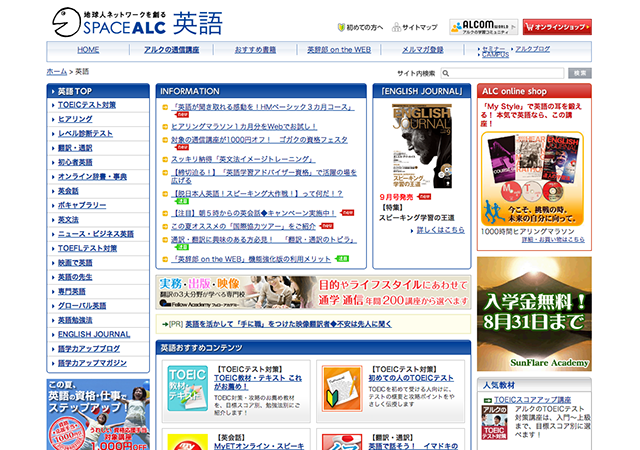Image resolution: width=640 pixels, height=450 pixels.
Task: Open 英語勉強法 in sidebar
Action: click(x=75, y=320)
